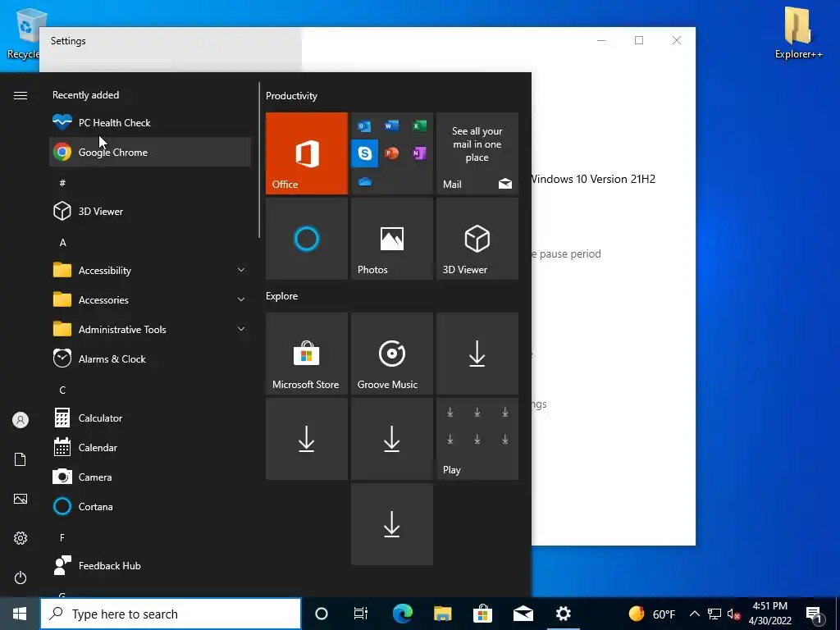The width and height of the screenshot is (840, 630).
Task: Open Alarms & Clock app
Action: tap(150, 359)
